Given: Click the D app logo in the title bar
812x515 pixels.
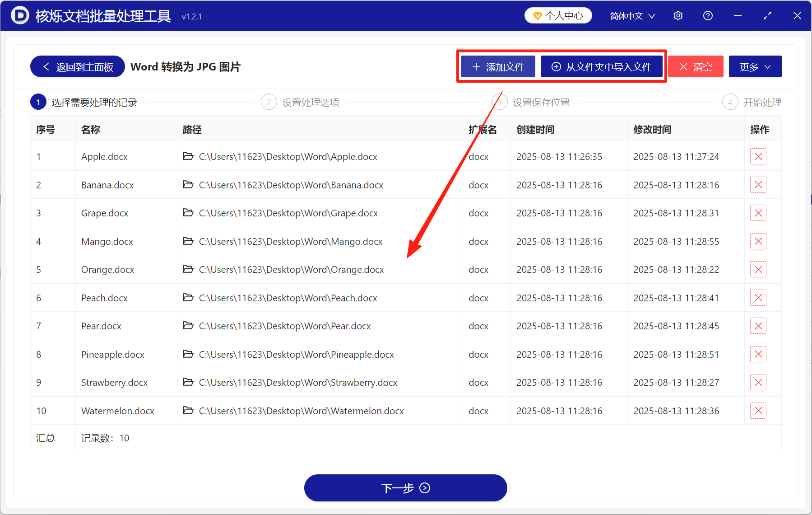Looking at the screenshot, I should click(x=19, y=15).
